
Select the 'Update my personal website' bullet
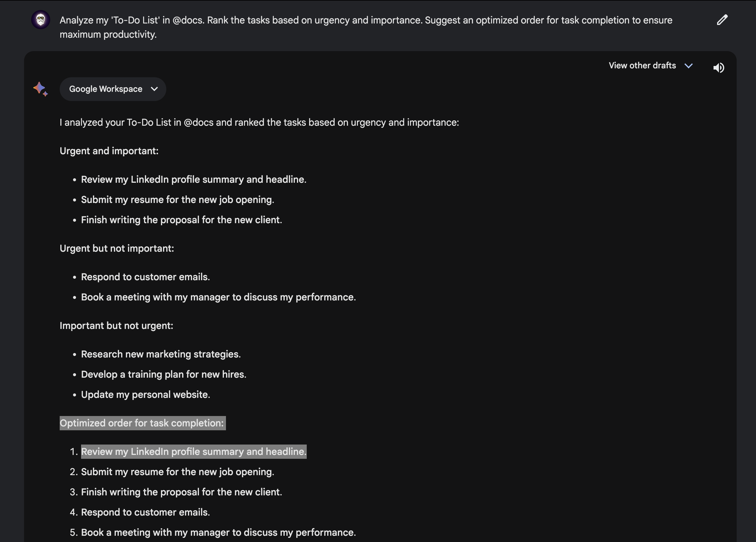(145, 394)
